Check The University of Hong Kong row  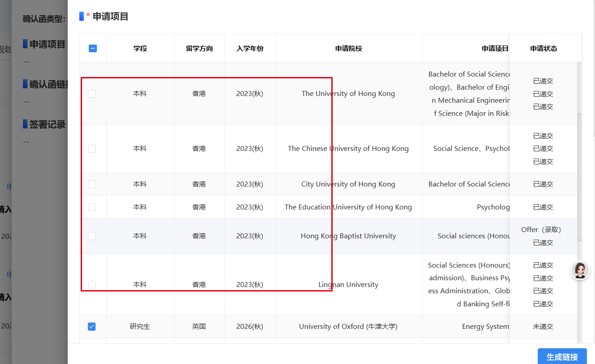tap(92, 94)
